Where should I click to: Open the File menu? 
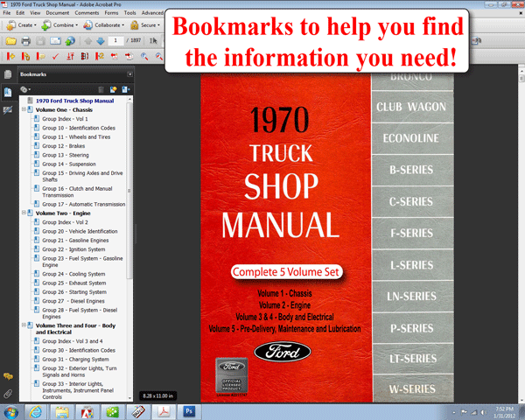click(x=7, y=13)
